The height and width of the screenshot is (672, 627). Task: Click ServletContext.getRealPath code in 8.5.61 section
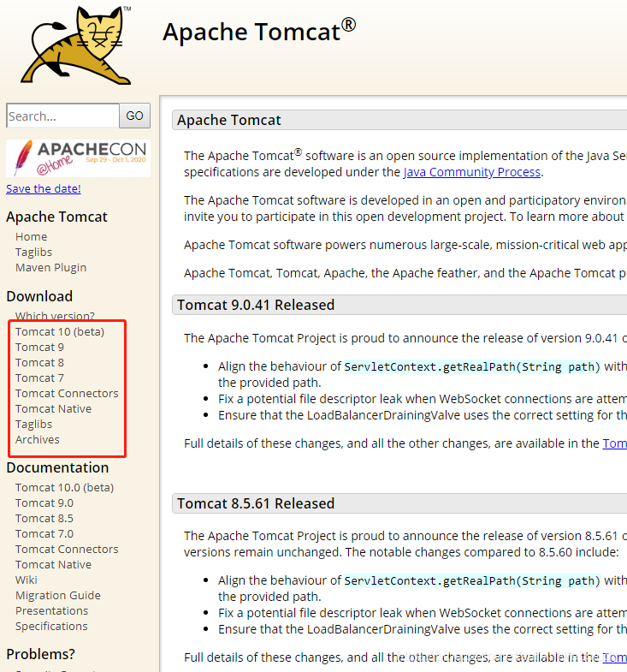(472, 580)
